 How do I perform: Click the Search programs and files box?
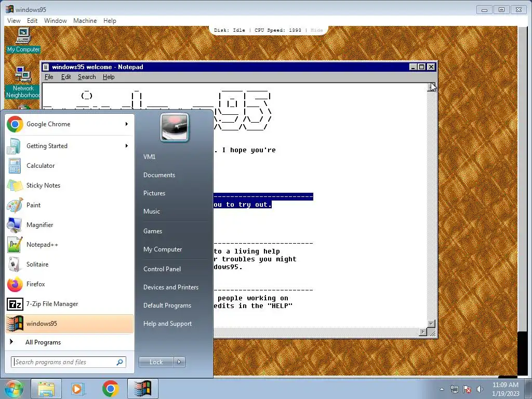click(x=69, y=362)
